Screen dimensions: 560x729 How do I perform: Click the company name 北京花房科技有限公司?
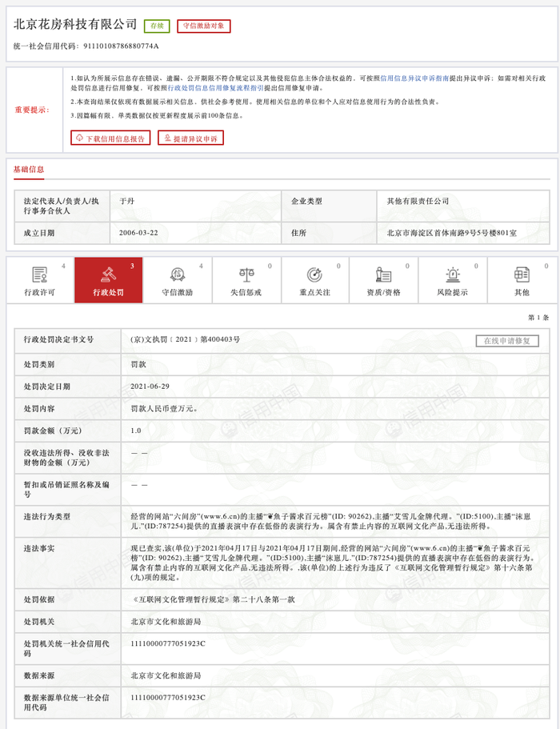point(75,24)
